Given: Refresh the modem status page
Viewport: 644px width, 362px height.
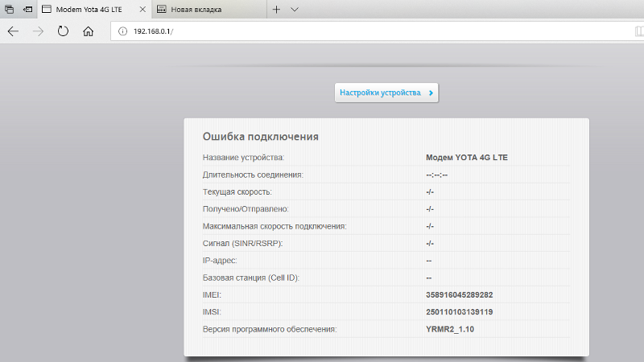Looking at the screenshot, I should point(63,31).
